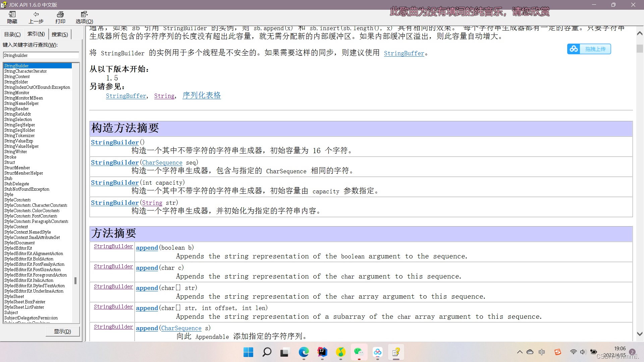Screen dimensions: 644x362
Task: Open IntelliJ IDEA icon in the taskbar
Action: coord(322,352)
